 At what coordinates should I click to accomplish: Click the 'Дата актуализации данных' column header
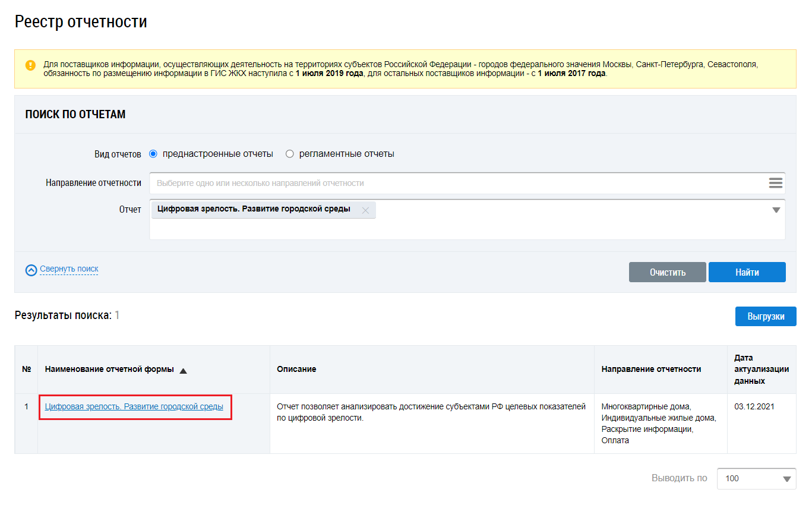[761, 370]
